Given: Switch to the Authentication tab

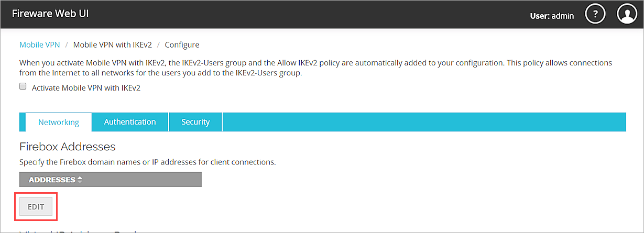Looking at the screenshot, I should (130, 122).
